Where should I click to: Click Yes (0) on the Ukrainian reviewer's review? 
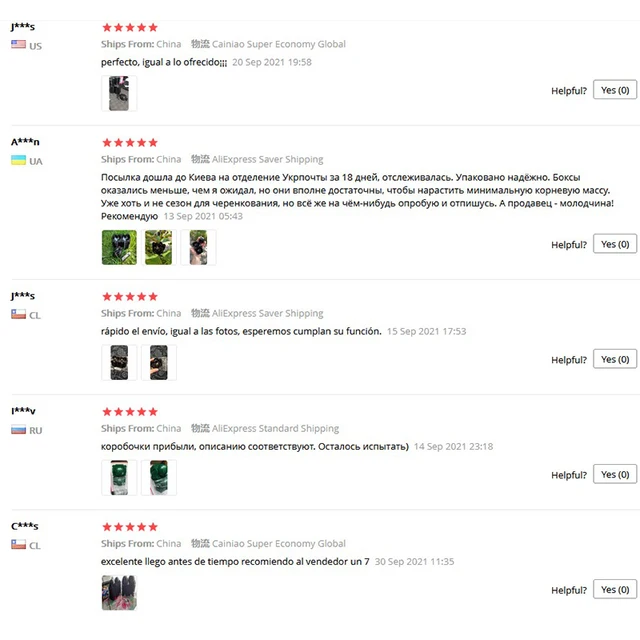coord(615,244)
